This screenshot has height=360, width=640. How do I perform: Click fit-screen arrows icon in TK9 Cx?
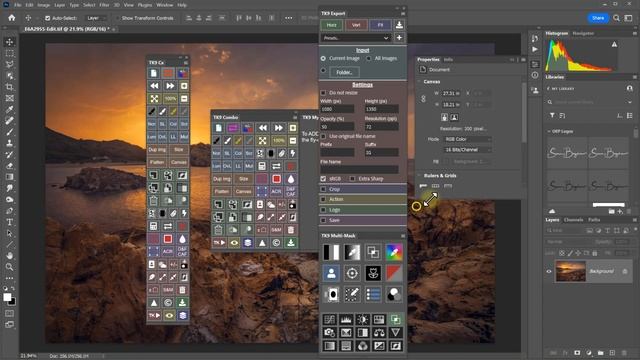coord(154,99)
